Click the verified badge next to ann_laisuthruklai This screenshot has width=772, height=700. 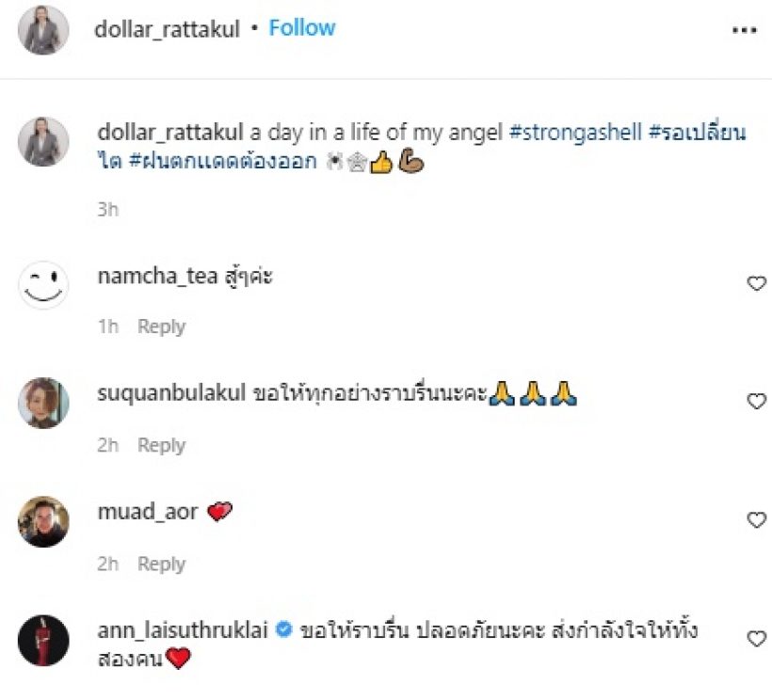pos(284,629)
